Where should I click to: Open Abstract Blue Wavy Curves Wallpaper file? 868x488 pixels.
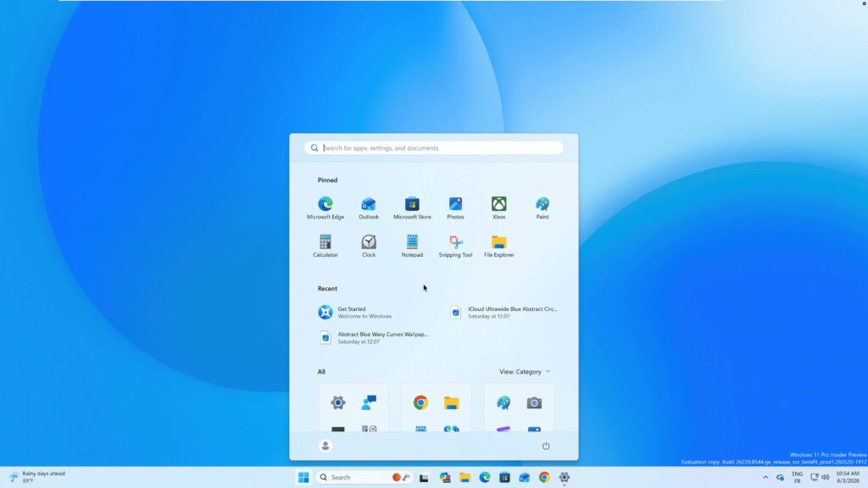374,337
